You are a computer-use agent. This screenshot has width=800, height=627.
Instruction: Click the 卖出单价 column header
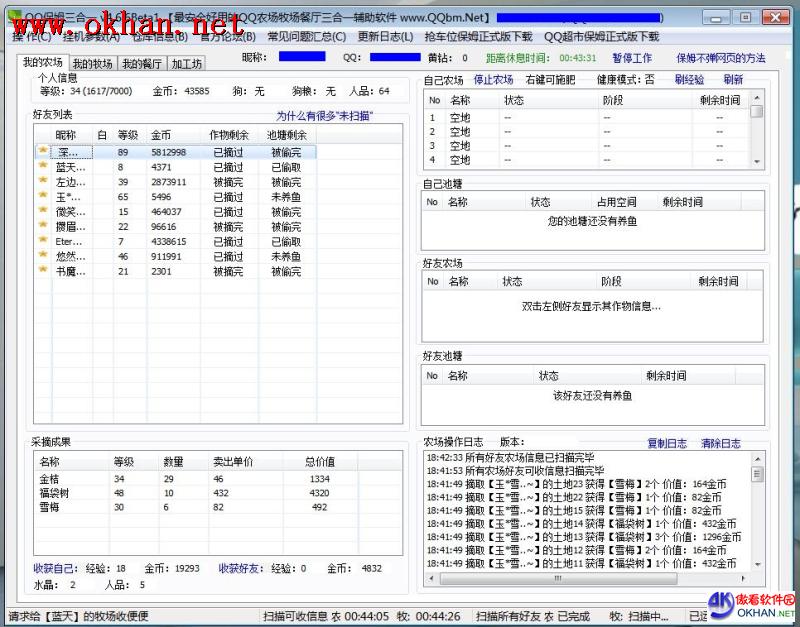(x=246, y=462)
